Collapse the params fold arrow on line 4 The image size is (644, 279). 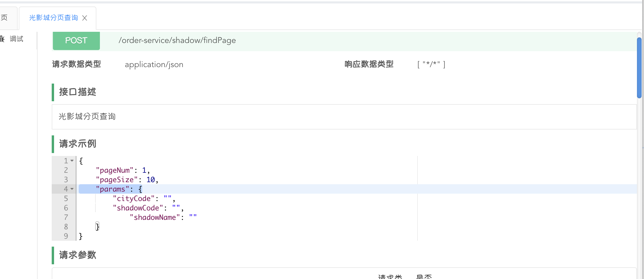pyautogui.click(x=72, y=189)
